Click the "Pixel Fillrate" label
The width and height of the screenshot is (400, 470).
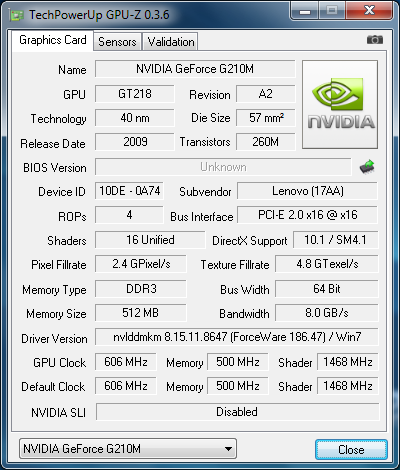pos(59,265)
